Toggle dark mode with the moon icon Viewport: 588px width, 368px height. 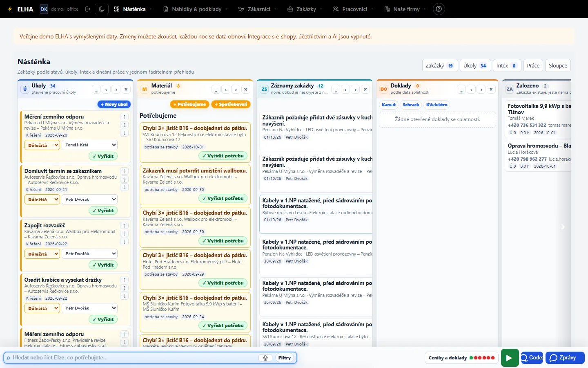(x=102, y=9)
